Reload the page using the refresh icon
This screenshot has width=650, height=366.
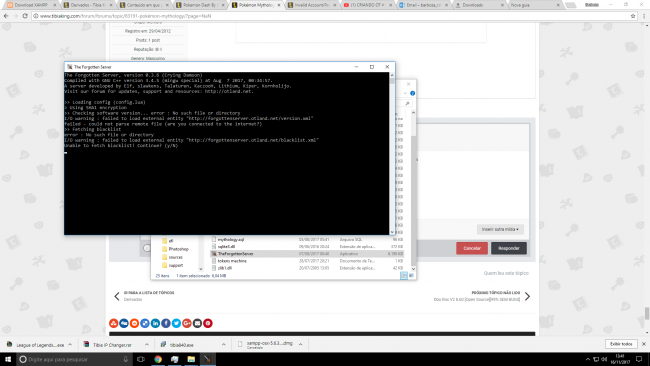pyautogui.click(x=25, y=16)
